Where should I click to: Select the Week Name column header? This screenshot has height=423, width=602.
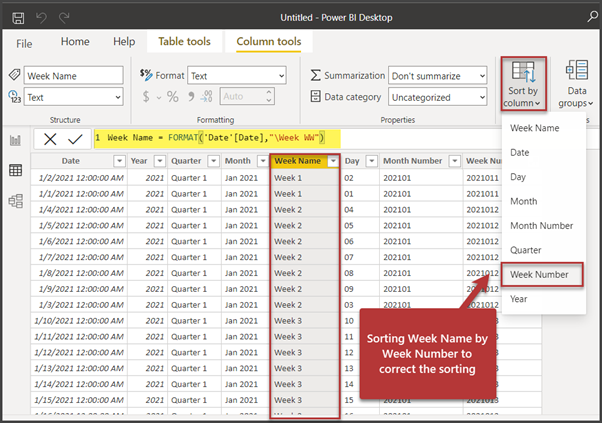pyautogui.click(x=297, y=161)
